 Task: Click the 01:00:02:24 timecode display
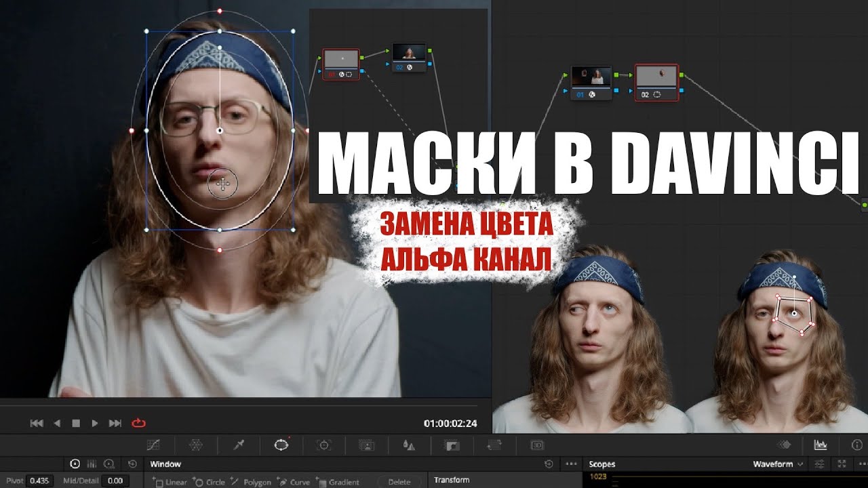[450, 424]
